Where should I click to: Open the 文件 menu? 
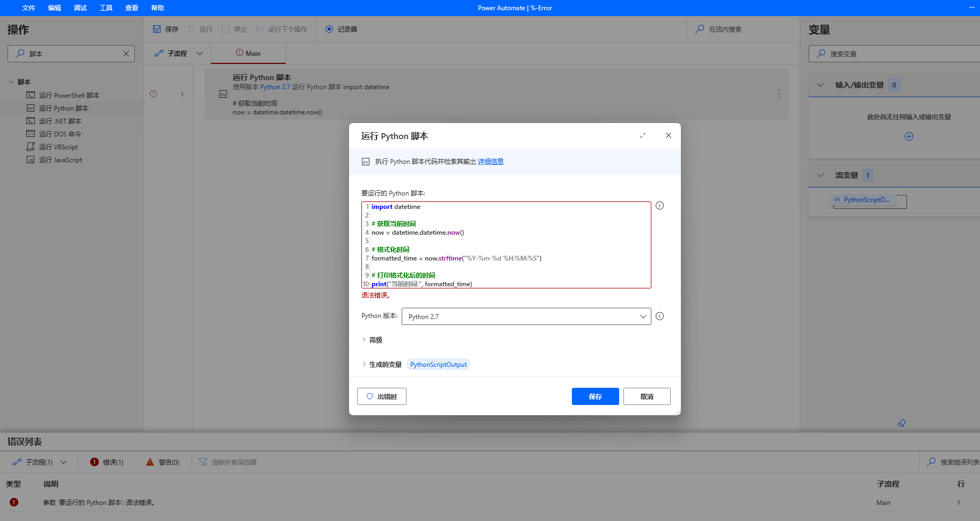(x=28, y=8)
